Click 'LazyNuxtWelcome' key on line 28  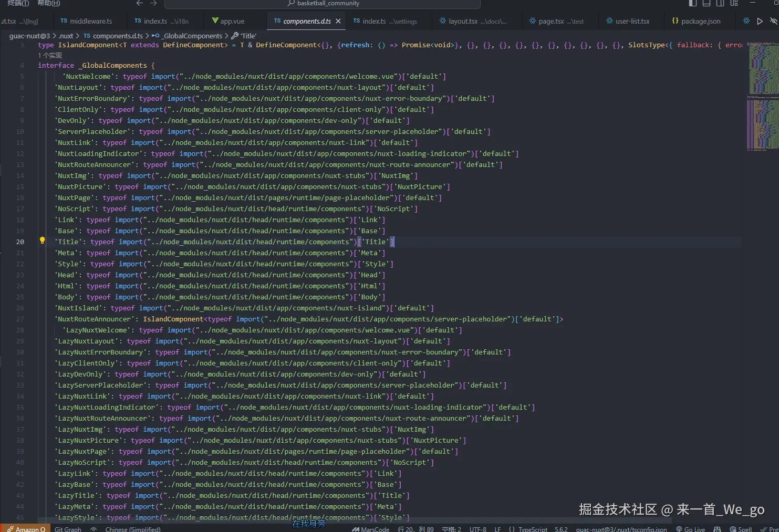pos(97,330)
